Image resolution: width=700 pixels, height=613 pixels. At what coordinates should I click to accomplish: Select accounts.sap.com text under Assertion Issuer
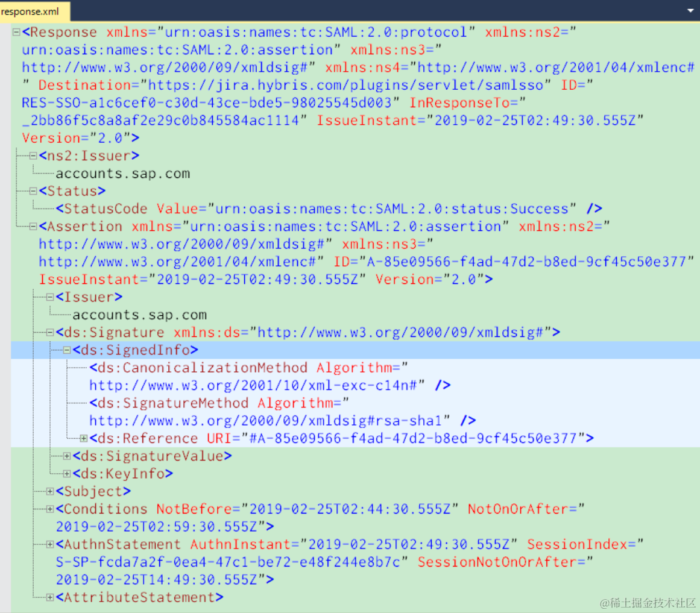[140, 315]
